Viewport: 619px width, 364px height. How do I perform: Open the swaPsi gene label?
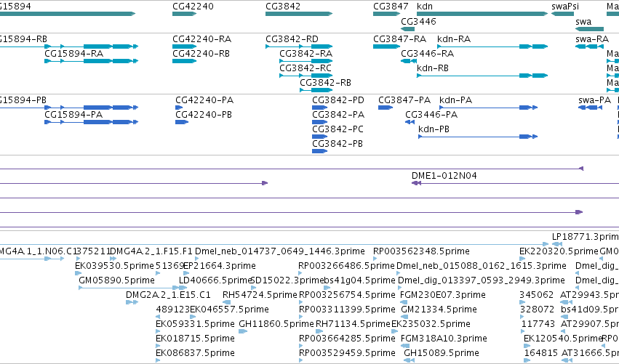pos(565,7)
